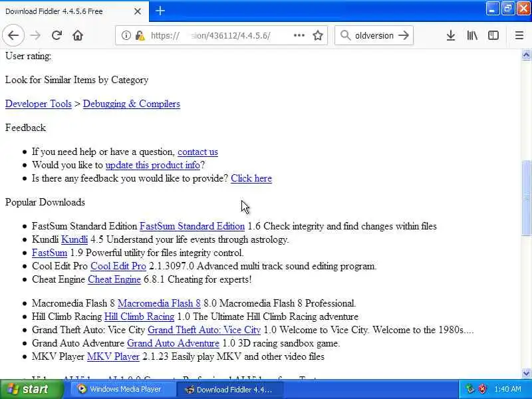Image resolution: width=532 pixels, height=399 pixels.
Task: Click the page scrollbar up arrow
Action: (x=526, y=55)
